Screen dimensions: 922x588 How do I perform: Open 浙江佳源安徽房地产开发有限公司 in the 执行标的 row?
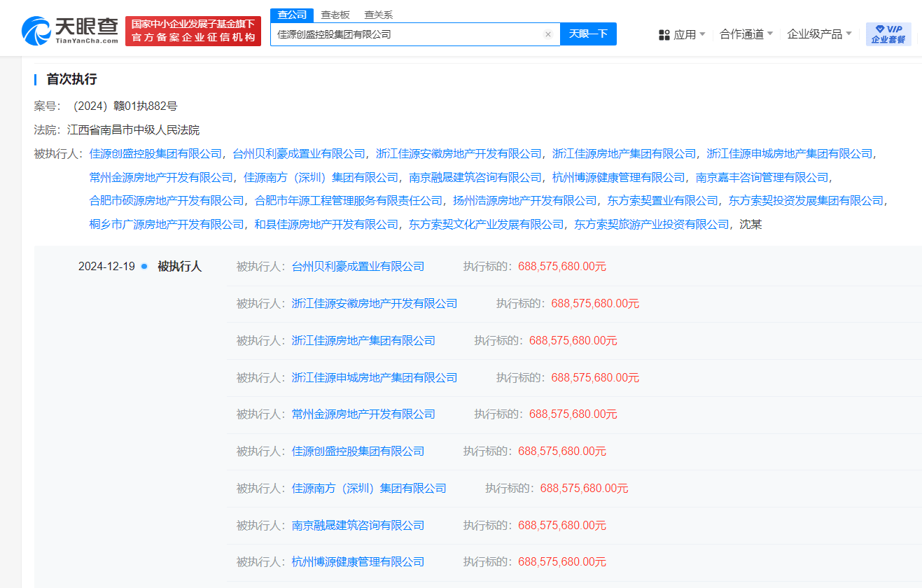tap(375, 303)
